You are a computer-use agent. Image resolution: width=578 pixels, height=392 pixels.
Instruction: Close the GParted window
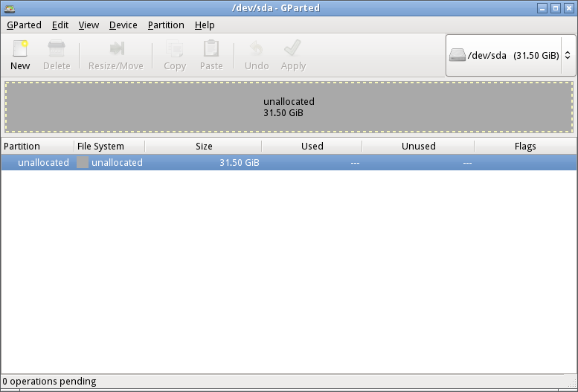coord(569,8)
